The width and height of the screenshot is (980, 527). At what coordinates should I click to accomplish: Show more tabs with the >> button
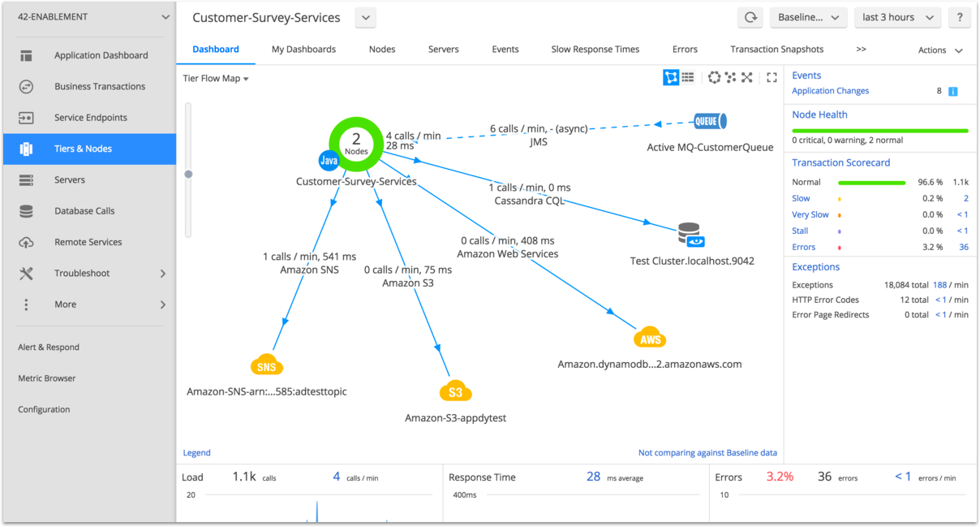(x=862, y=50)
